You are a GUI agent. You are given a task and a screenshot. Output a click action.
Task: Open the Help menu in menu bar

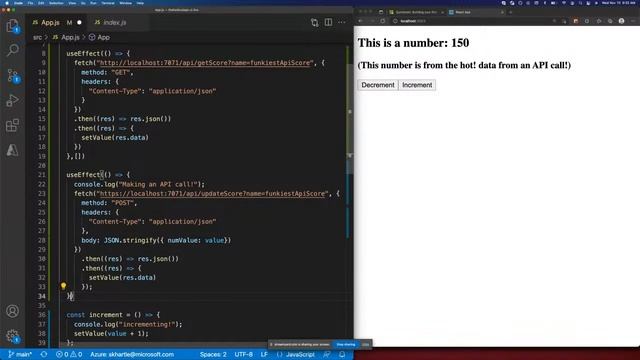tap(140, 3)
